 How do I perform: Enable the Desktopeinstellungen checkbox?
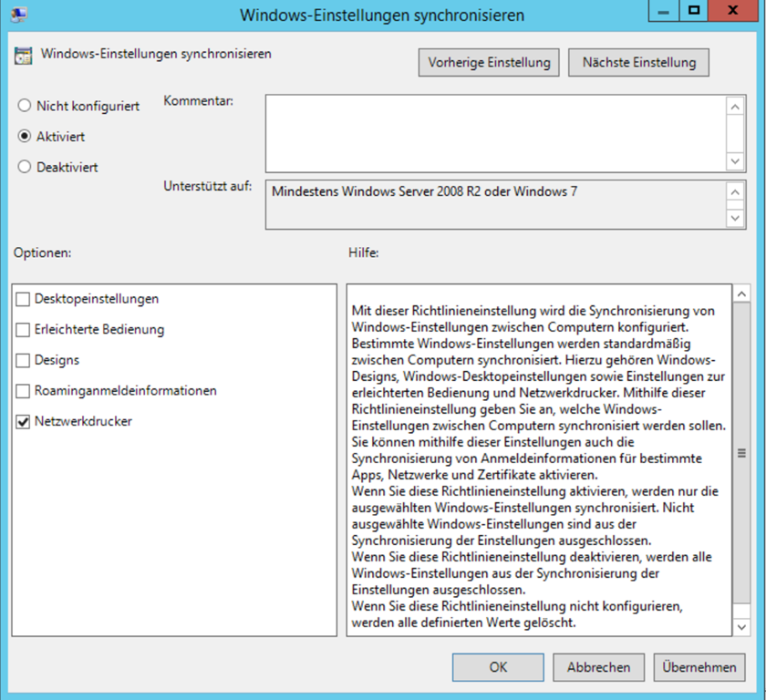click(24, 299)
